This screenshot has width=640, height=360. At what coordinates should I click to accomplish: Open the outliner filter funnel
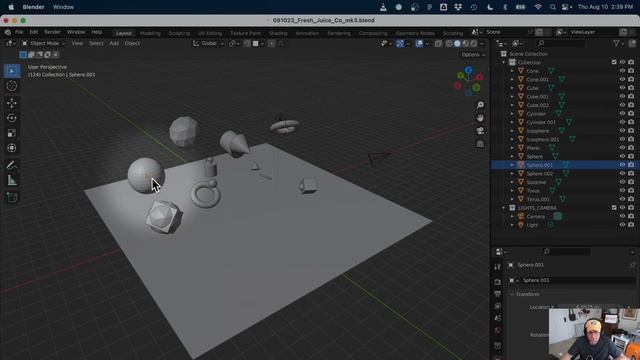[616, 43]
